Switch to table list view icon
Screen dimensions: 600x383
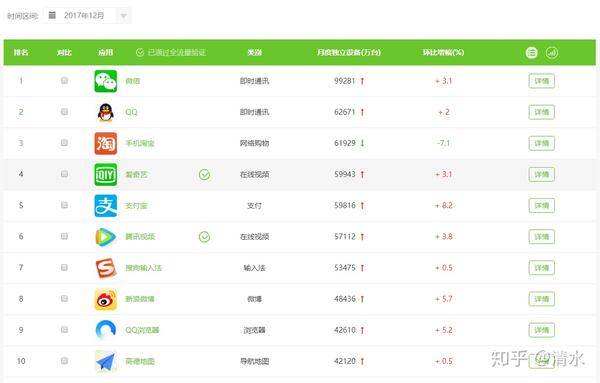point(532,52)
